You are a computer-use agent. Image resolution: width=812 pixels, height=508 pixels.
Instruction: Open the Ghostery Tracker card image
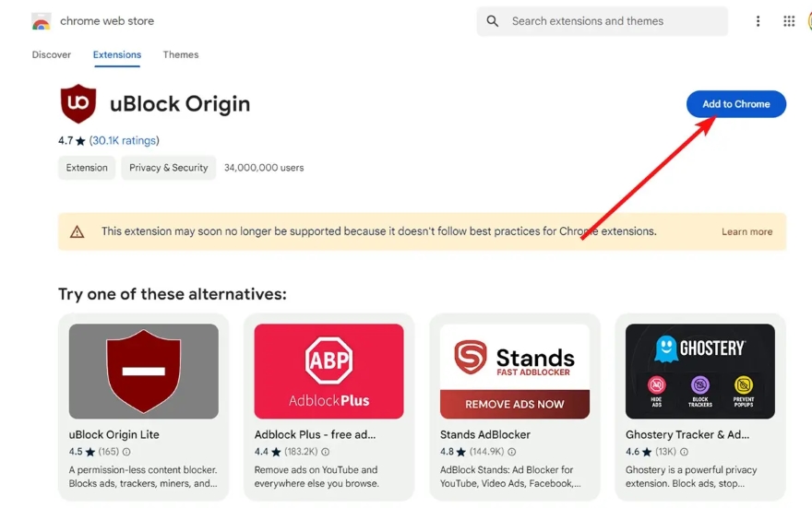tap(699, 371)
